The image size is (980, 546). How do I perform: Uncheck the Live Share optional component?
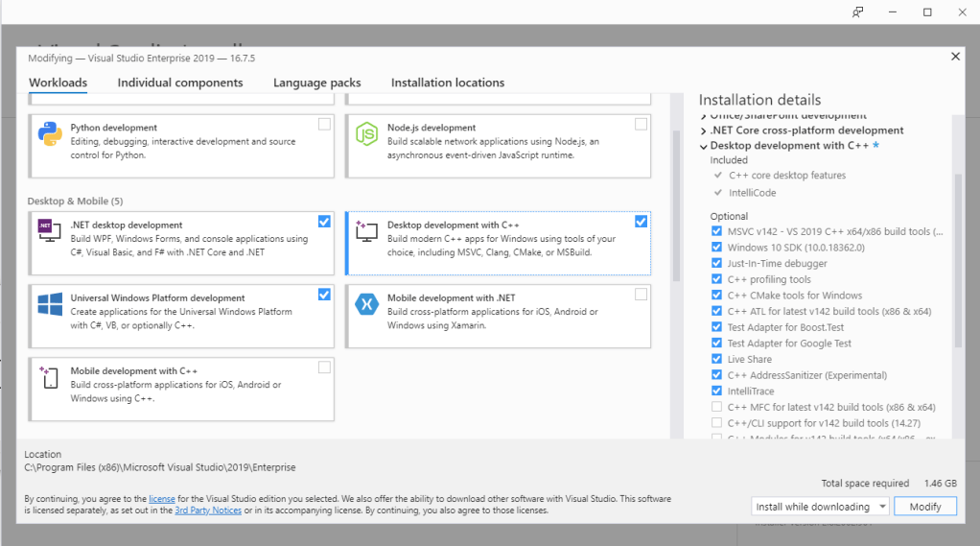(x=716, y=360)
